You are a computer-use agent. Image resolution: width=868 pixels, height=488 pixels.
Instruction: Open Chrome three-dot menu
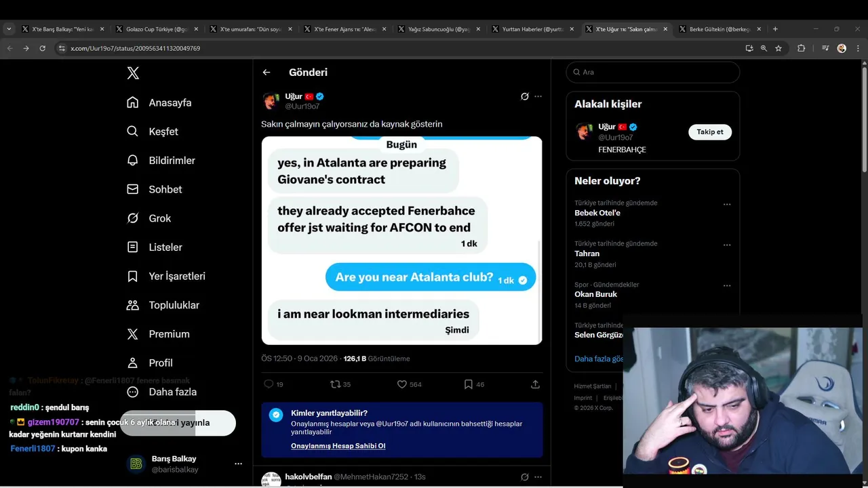[x=858, y=48]
